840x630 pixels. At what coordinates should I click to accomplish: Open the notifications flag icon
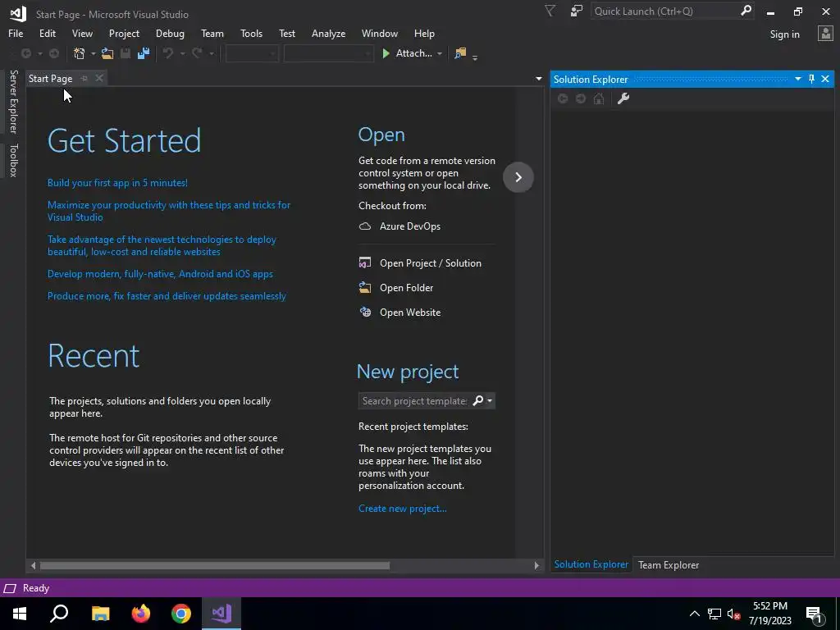pyautogui.click(x=550, y=11)
